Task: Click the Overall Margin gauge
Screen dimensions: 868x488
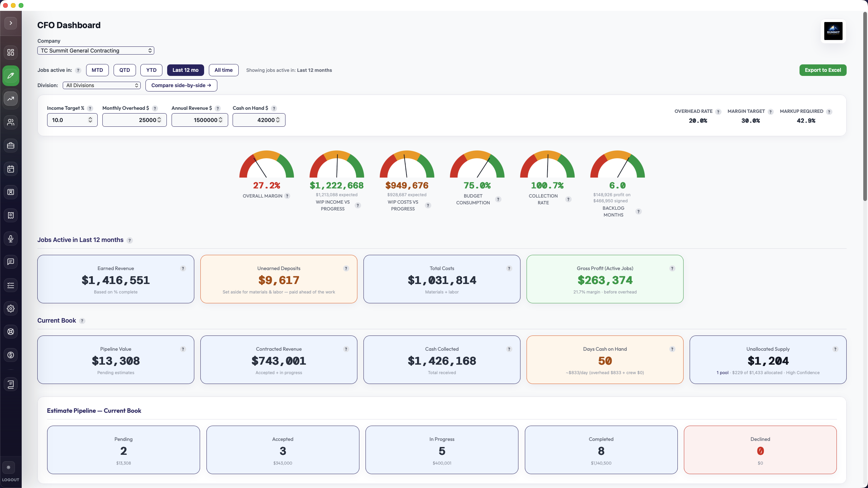Action: click(x=267, y=164)
